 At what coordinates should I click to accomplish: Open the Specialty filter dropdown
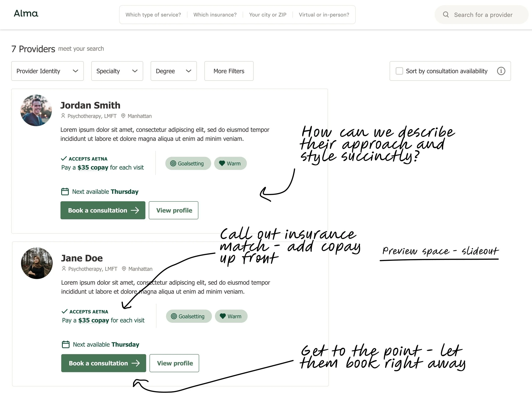(117, 71)
